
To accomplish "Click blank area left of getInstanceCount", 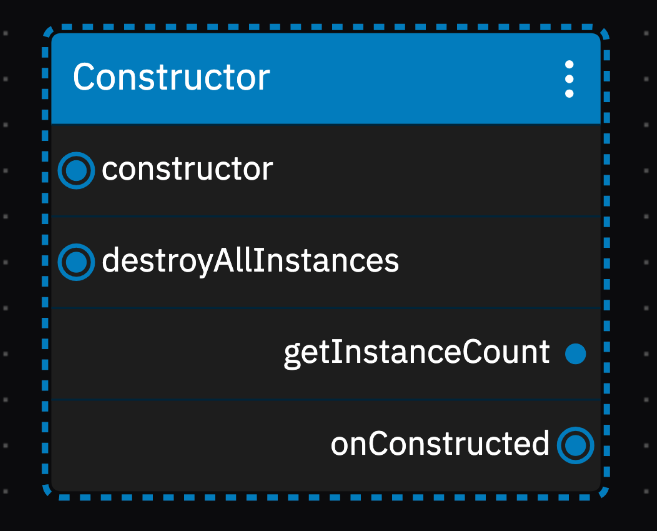I will (x=166, y=354).
